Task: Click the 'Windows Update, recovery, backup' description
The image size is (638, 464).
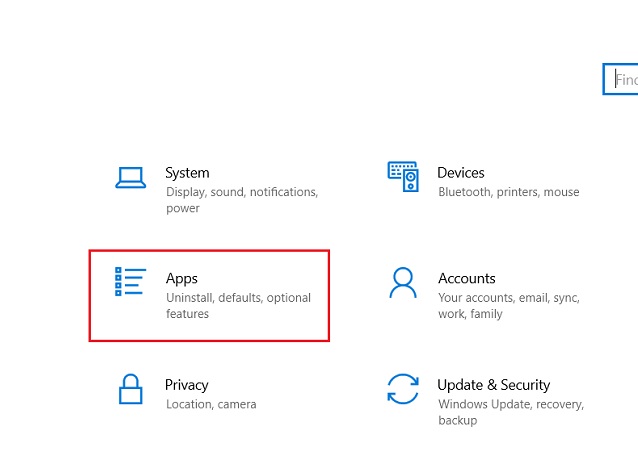Action: click(510, 412)
